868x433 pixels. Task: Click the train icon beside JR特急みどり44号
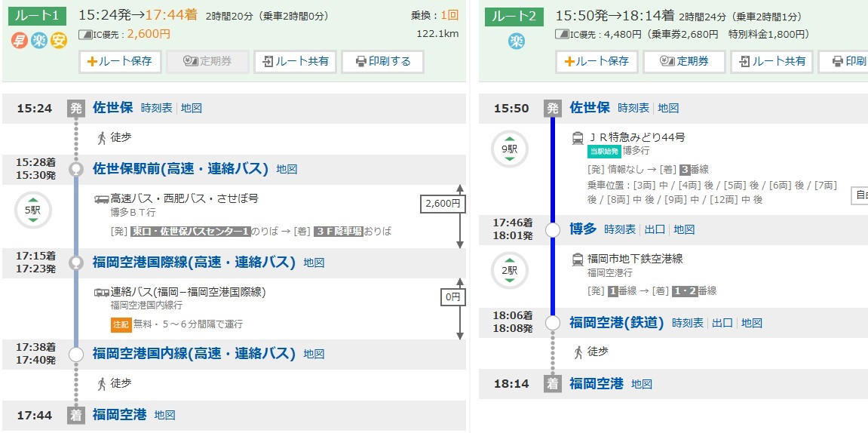[578, 138]
